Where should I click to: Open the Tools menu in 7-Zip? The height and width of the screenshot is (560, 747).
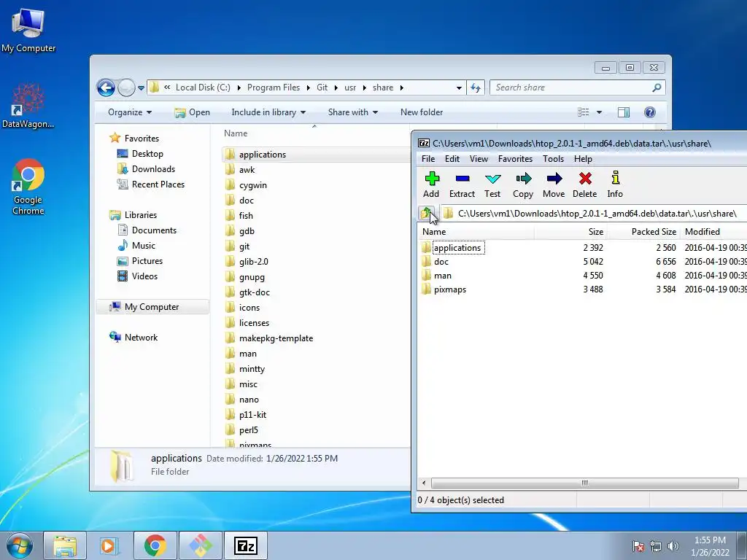point(553,158)
